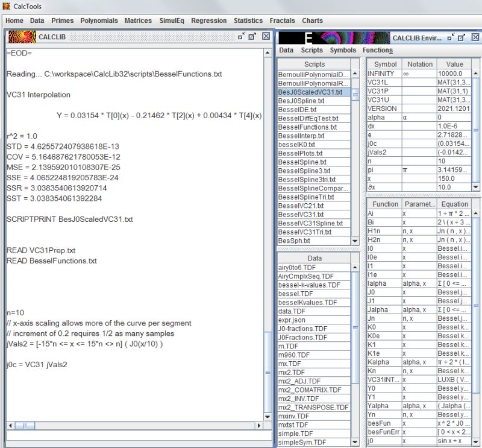Select the INFINITY symbol row
This screenshot has width=482, height=448.
(419, 74)
